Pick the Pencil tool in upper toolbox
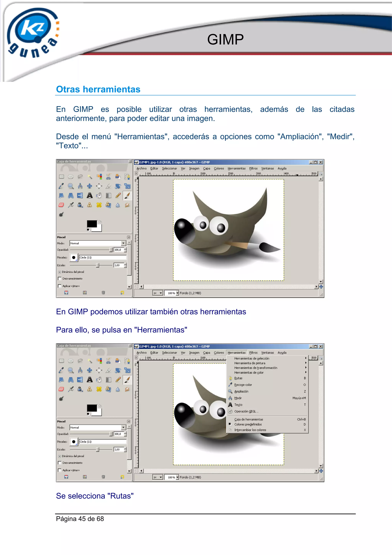This screenshot has width=392, height=555. (118, 196)
